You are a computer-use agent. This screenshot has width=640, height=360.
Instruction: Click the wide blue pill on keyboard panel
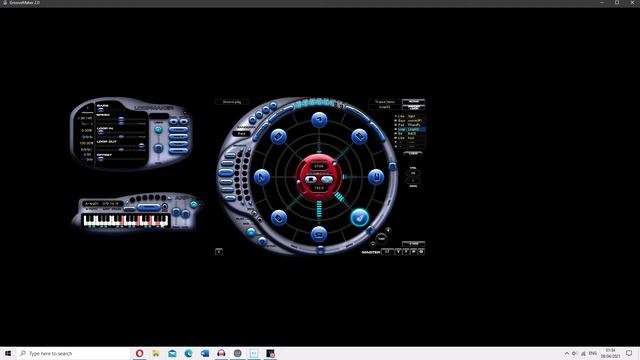click(x=148, y=207)
